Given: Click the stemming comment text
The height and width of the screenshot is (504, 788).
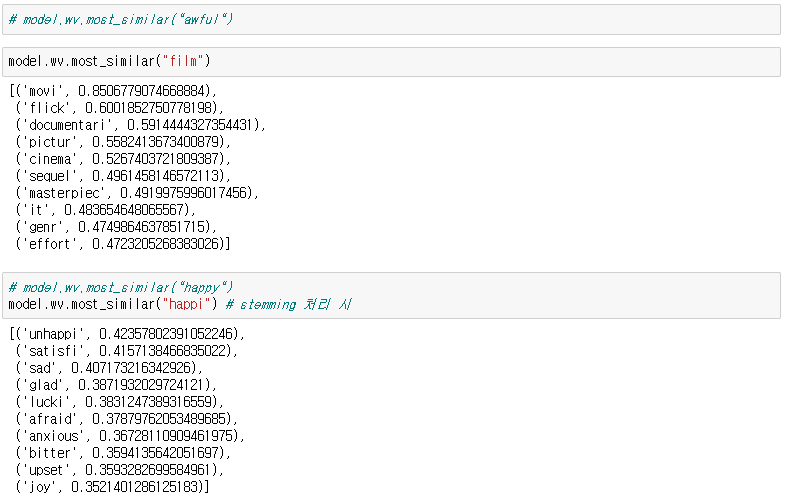Looking at the screenshot, I should click(x=289, y=305).
